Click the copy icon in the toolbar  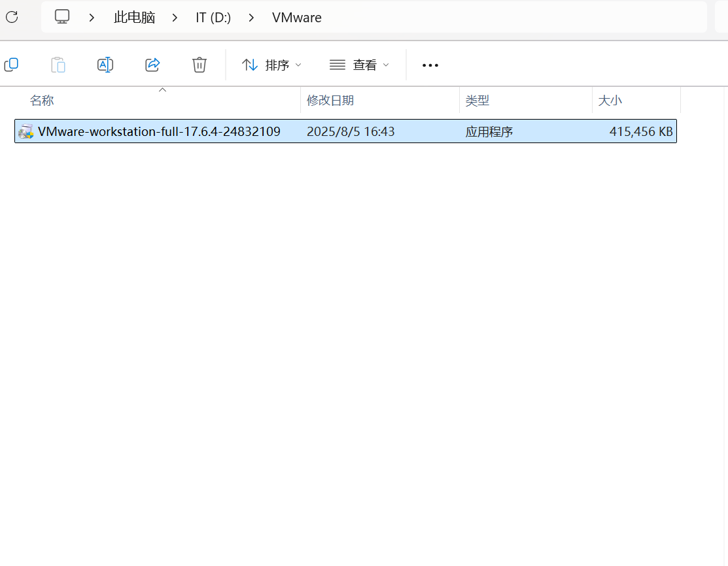[x=11, y=65]
